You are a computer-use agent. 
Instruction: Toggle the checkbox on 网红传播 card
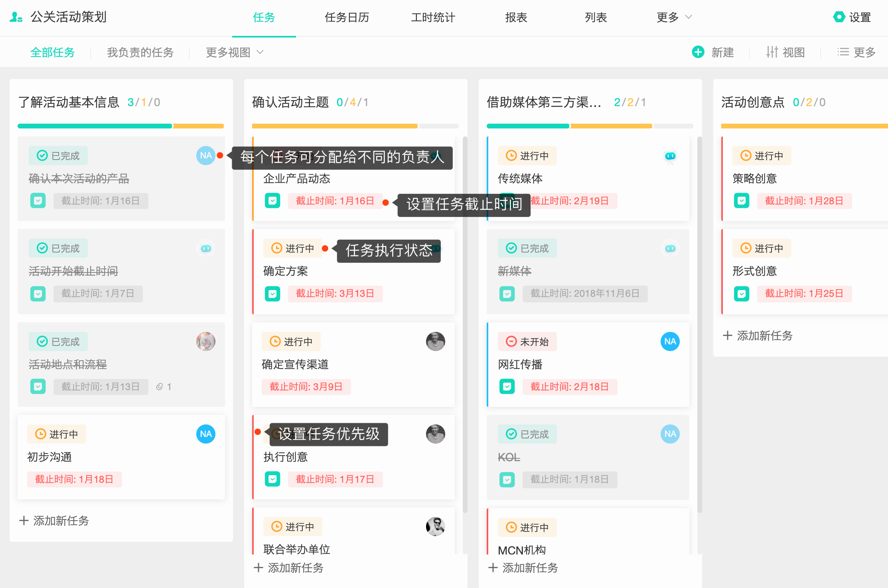[x=507, y=387]
